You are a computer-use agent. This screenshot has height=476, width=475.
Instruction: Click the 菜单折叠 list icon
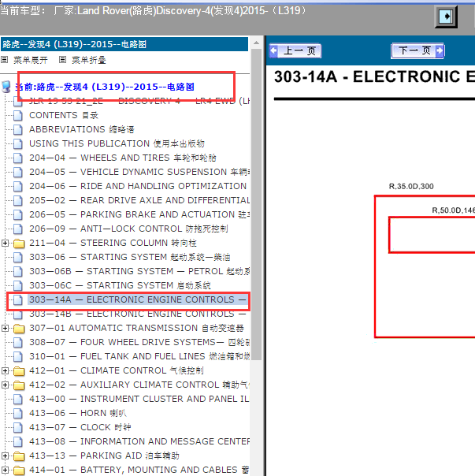[x=62, y=60]
